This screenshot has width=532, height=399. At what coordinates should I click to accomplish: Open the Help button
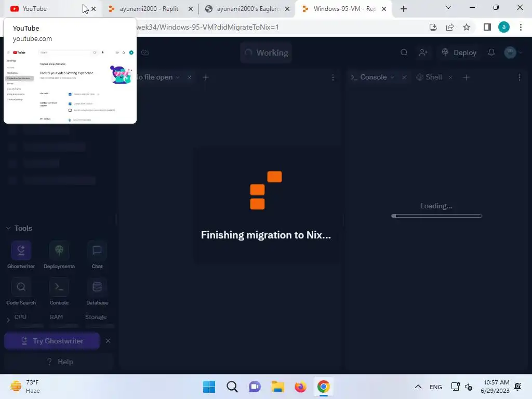click(59, 362)
